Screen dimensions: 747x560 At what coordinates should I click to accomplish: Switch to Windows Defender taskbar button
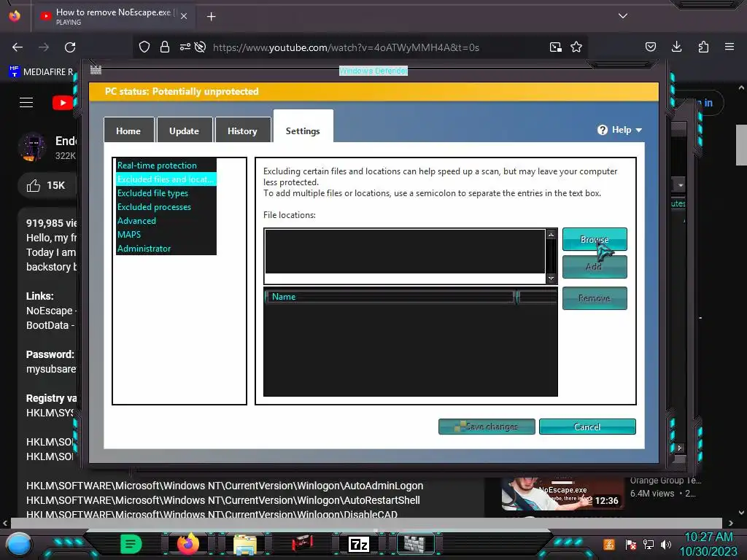(415, 543)
